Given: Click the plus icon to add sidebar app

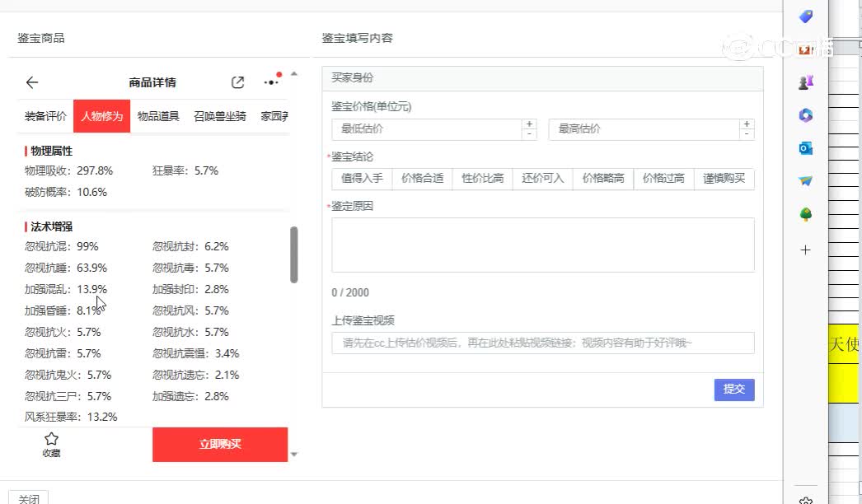Looking at the screenshot, I should 806,250.
